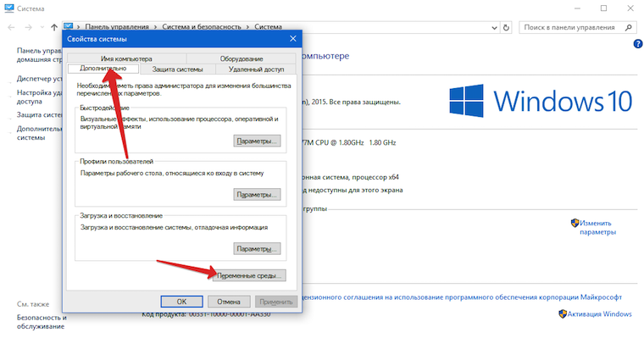Open the Microsoft license agreement link
The height and width of the screenshot is (338, 644).
point(463,297)
